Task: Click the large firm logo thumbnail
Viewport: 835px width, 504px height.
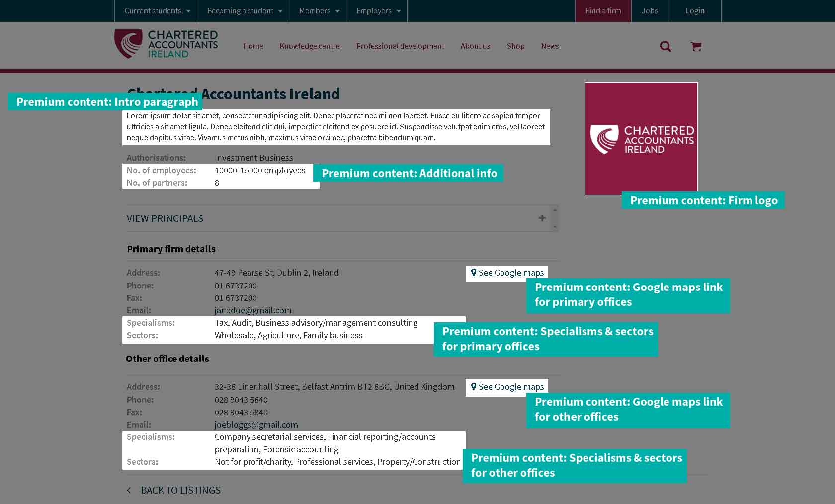Action: point(641,139)
